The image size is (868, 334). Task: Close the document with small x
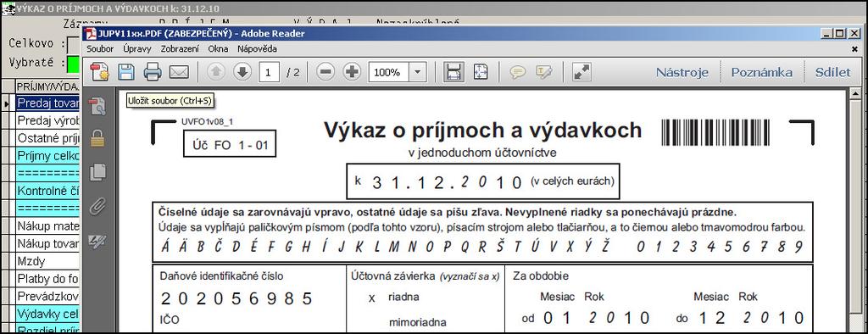point(854,48)
